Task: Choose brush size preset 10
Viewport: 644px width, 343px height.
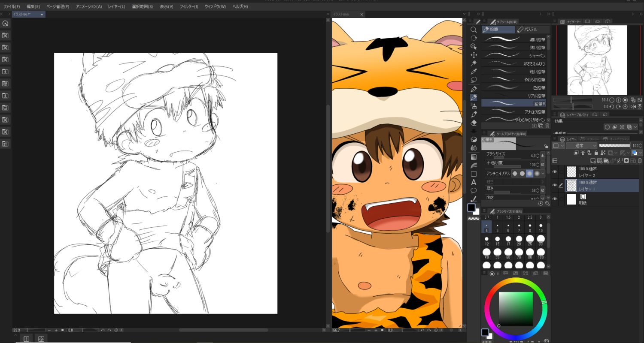Action: 541,227
